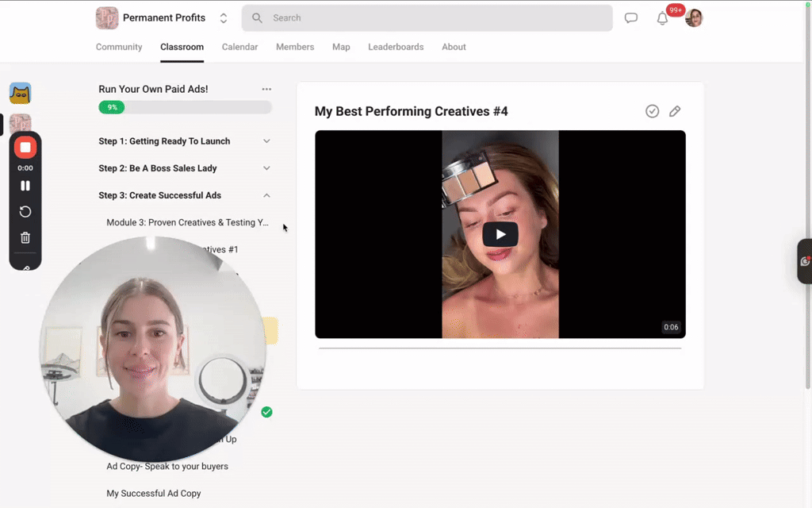Screen dimensions: 812x508
Task: Mark My Best Performing Creatives #4 complete
Action: tap(652, 111)
